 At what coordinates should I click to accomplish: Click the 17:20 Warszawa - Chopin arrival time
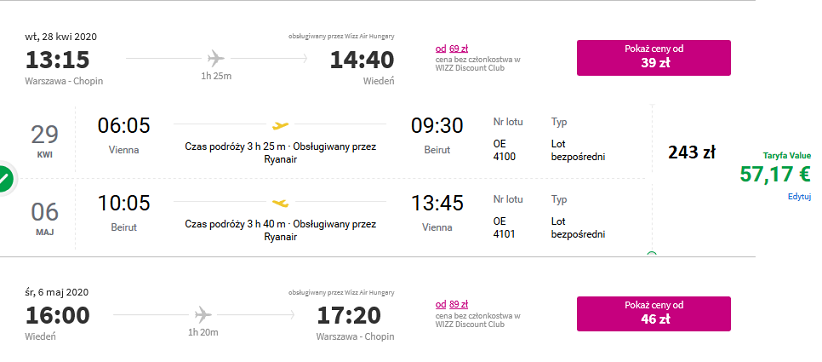(x=349, y=315)
